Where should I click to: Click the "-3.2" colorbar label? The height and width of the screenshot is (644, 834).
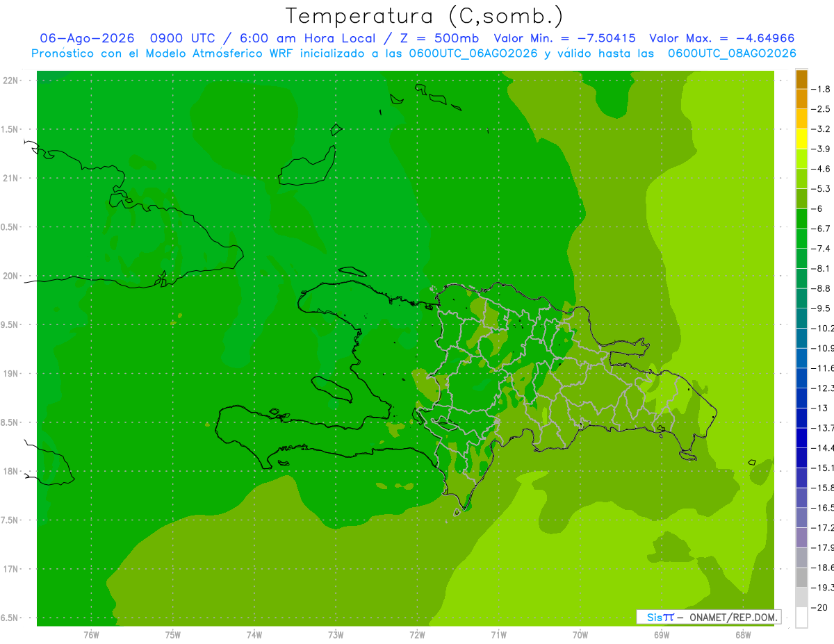point(821,129)
